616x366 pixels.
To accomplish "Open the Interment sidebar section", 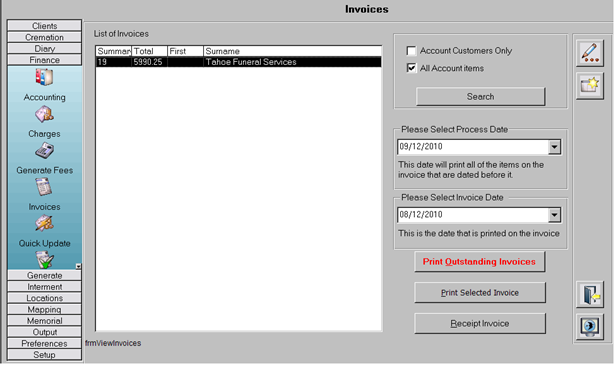I will (44, 287).
